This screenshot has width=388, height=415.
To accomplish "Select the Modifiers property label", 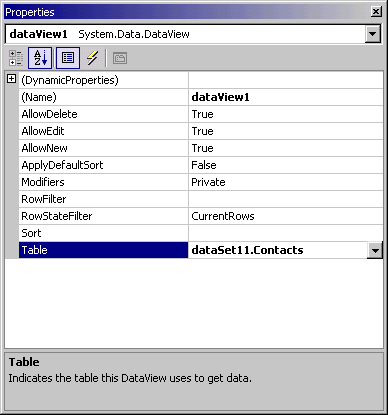I will [43, 182].
